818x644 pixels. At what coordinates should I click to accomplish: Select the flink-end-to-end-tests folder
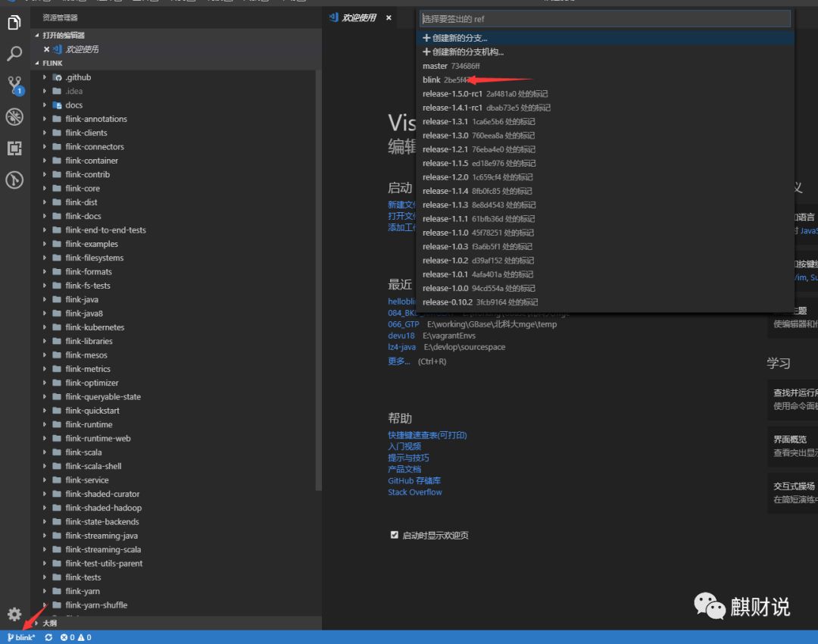tap(106, 230)
